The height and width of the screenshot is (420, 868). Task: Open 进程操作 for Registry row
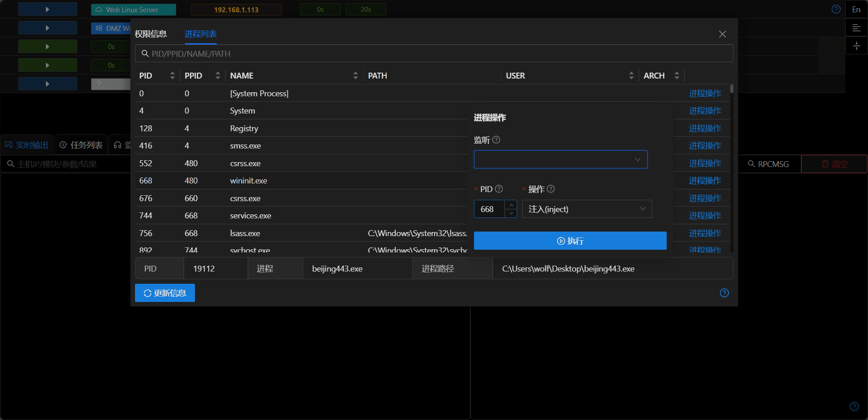[705, 128]
